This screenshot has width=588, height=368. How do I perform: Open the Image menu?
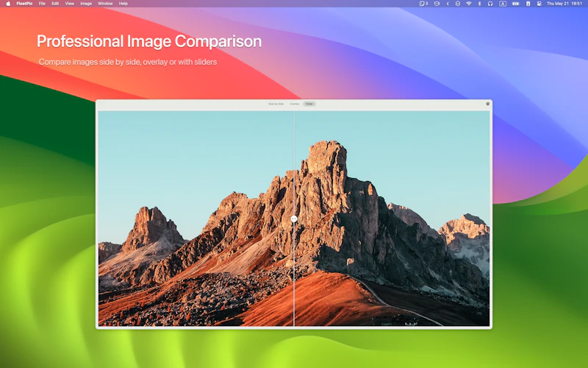click(86, 4)
